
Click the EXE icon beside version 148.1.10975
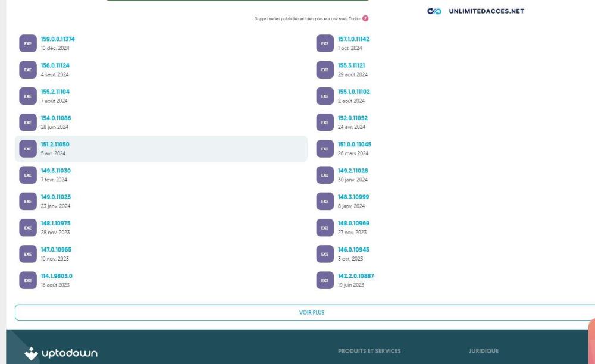click(x=28, y=228)
